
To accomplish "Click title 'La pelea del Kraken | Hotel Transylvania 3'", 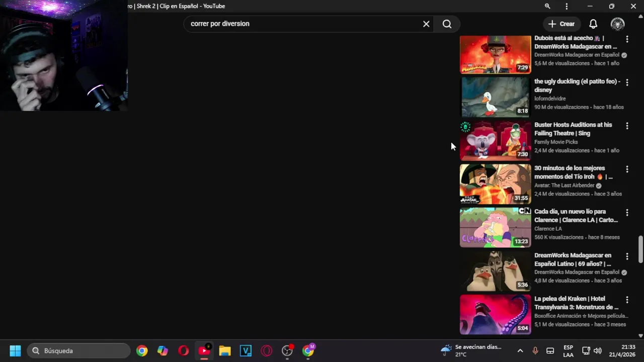I will 577,303.
